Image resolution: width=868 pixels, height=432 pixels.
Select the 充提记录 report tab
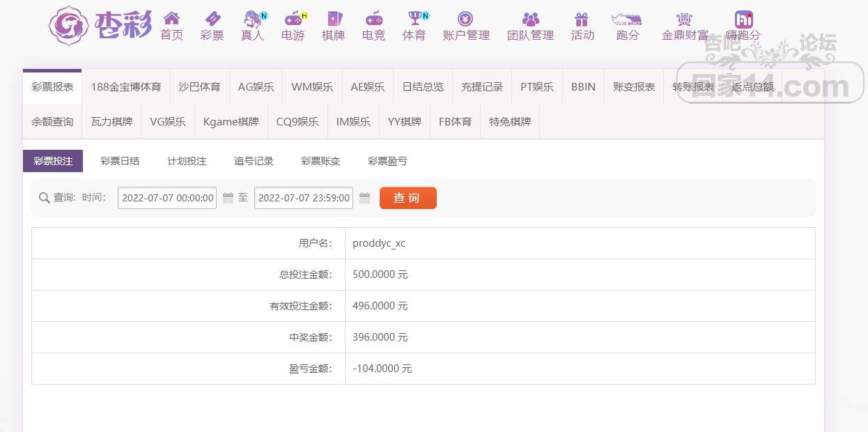click(x=482, y=87)
